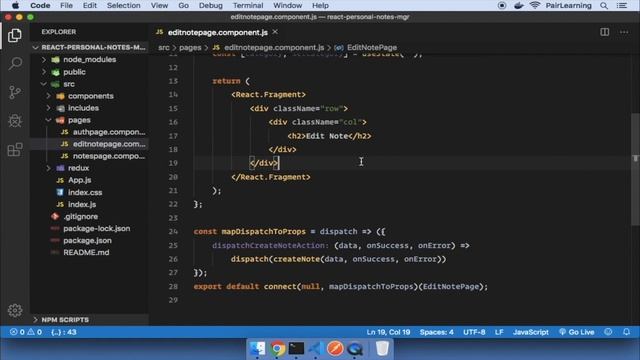The width and height of the screenshot is (640, 360).
Task: Split the editor to the right
Action: 604,32
